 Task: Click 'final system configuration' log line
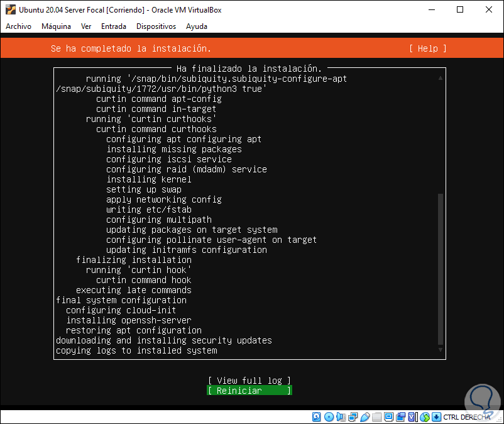point(121,300)
